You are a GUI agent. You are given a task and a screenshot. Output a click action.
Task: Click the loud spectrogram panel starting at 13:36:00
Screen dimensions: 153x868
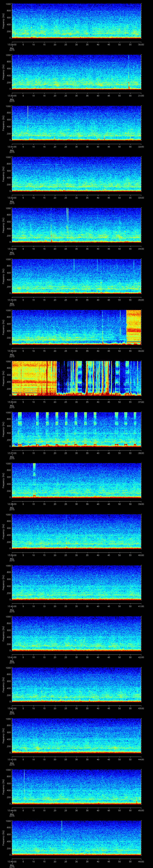(76, 378)
